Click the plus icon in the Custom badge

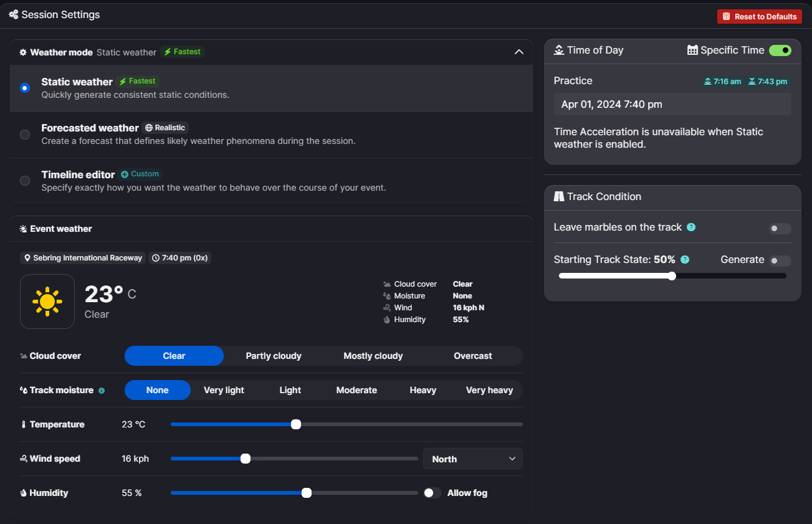tap(125, 174)
